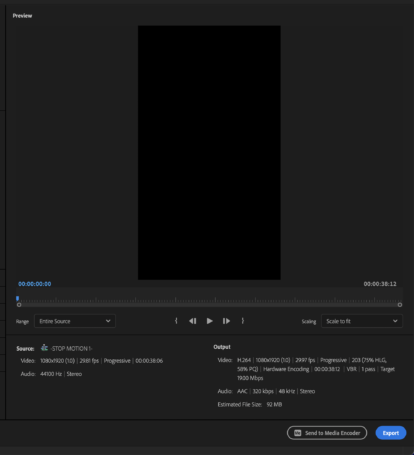Step forward one frame
This screenshot has height=455, width=414.
point(226,321)
